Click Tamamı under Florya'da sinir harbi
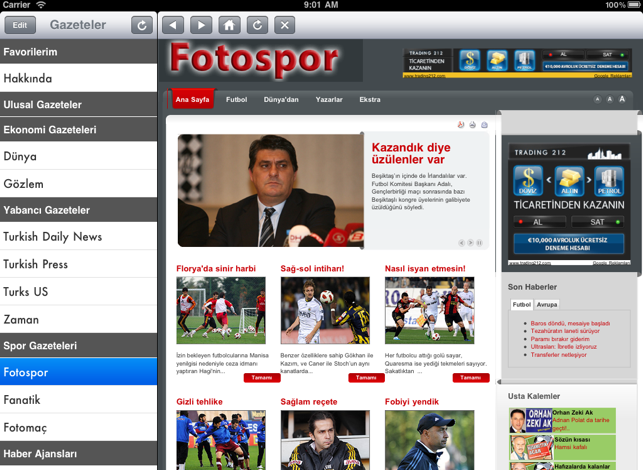The width and height of the screenshot is (643, 470). 262,378
